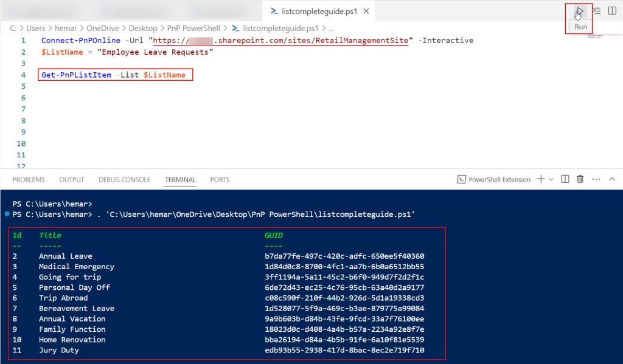Click the -Interactive parameter on line 1

446,40
